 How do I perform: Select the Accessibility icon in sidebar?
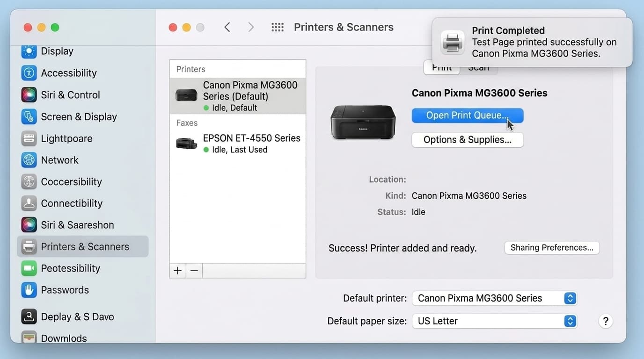(x=29, y=73)
